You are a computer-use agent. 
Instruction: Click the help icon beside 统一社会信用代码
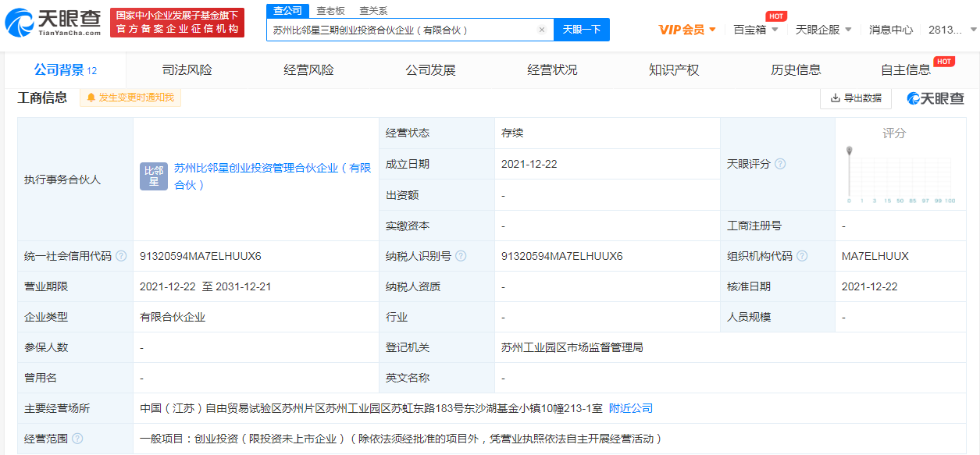[x=120, y=256]
